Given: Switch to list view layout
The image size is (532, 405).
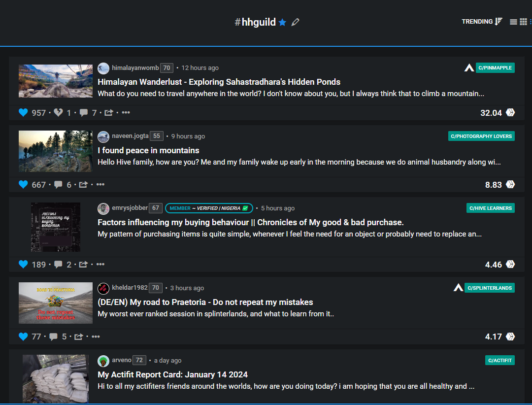Looking at the screenshot, I should coord(513,22).
